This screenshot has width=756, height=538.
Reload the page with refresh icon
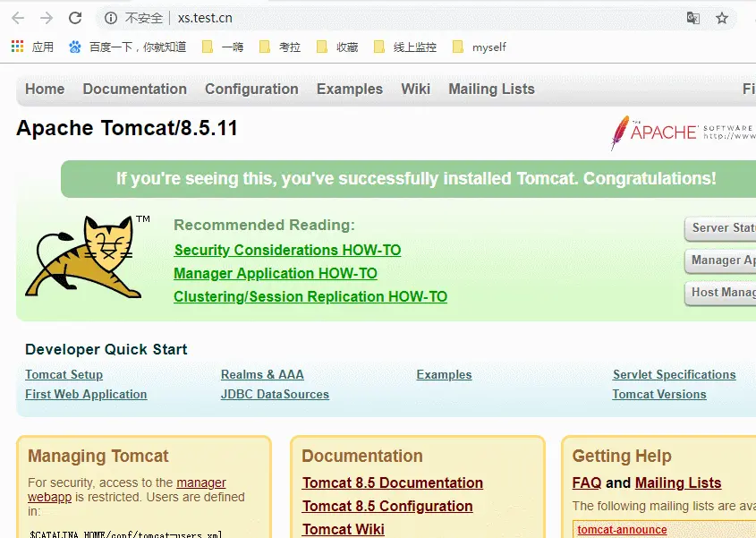(75, 18)
